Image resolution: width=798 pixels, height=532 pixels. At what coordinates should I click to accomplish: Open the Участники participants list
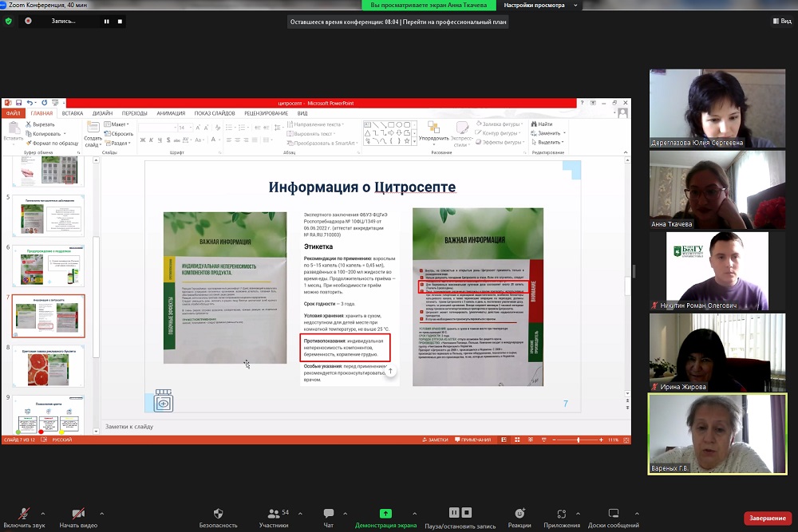(274, 514)
